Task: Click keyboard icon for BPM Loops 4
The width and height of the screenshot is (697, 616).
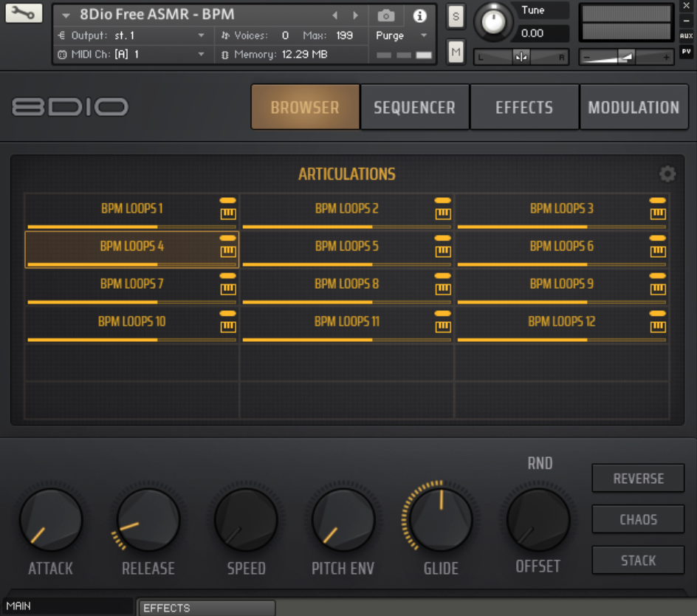Action: (228, 252)
